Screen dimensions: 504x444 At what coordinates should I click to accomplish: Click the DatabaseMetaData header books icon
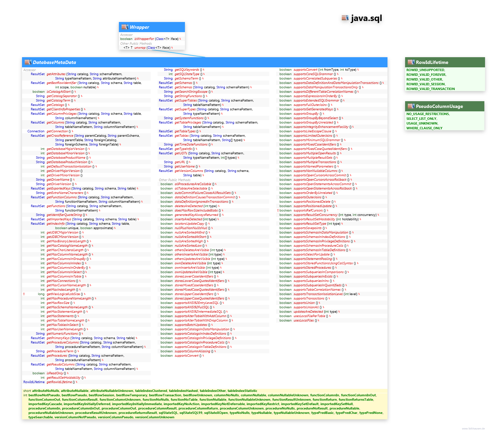pos(28,62)
